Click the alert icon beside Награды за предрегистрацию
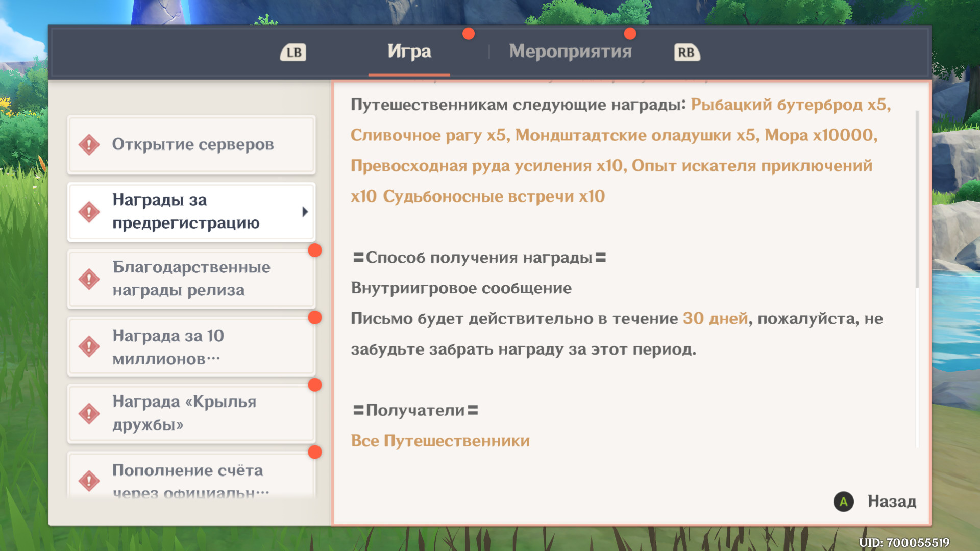 pyautogui.click(x=89, y=211)
